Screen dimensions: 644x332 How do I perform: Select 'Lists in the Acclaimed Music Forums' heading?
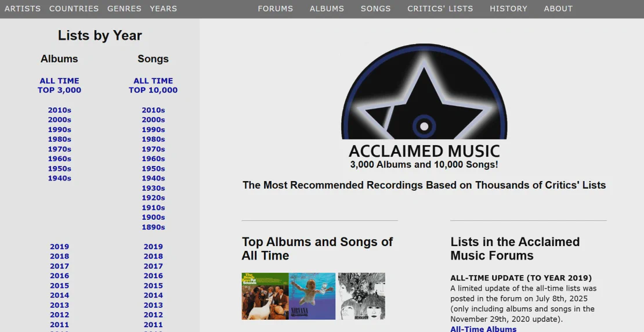(x=515, y=248)
